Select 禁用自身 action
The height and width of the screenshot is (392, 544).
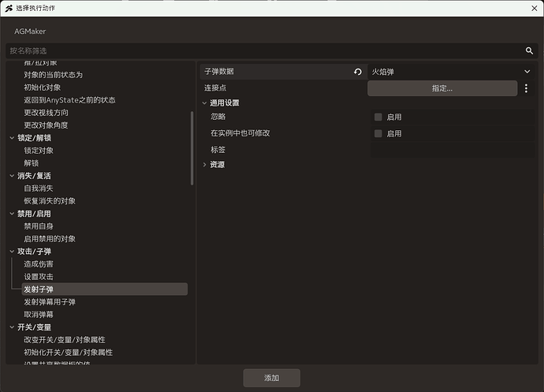click(x=39, y=226)
